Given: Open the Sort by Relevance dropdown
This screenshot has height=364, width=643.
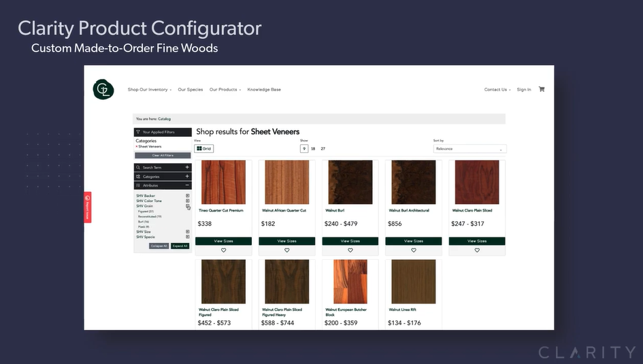Looking at the screenshot, I should click(x=470, y=149).
